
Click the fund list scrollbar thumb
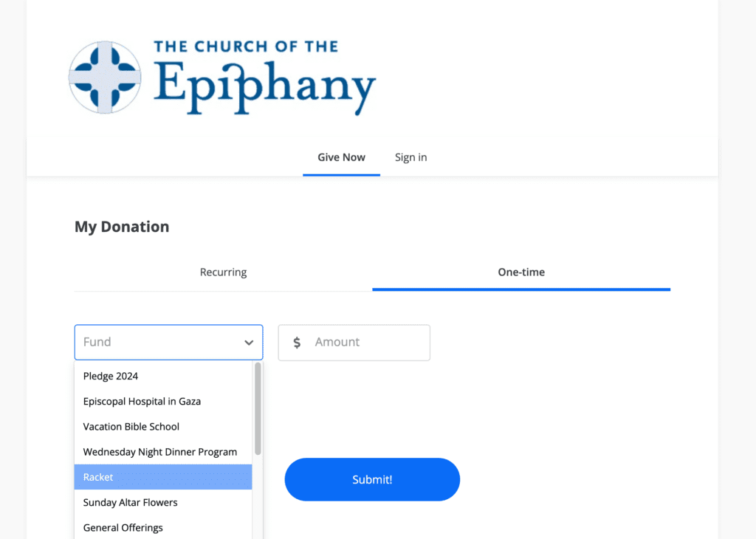[258, 408]
